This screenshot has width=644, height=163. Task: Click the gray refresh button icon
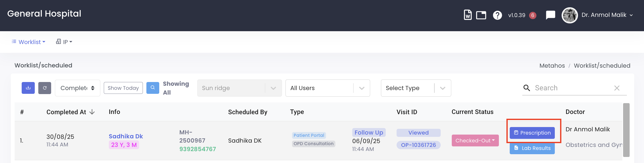point(45,88)
